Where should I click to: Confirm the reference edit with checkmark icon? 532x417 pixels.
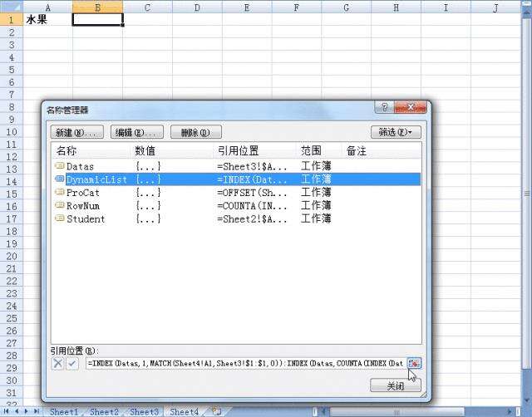tap(72, 364)
